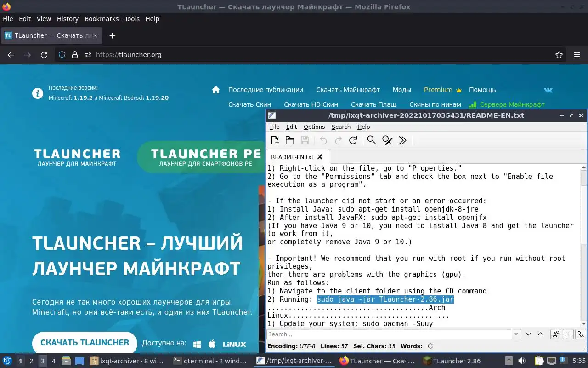588x368 pixels.
Task: Open a new Firefox tab
Action: [112, 35]
